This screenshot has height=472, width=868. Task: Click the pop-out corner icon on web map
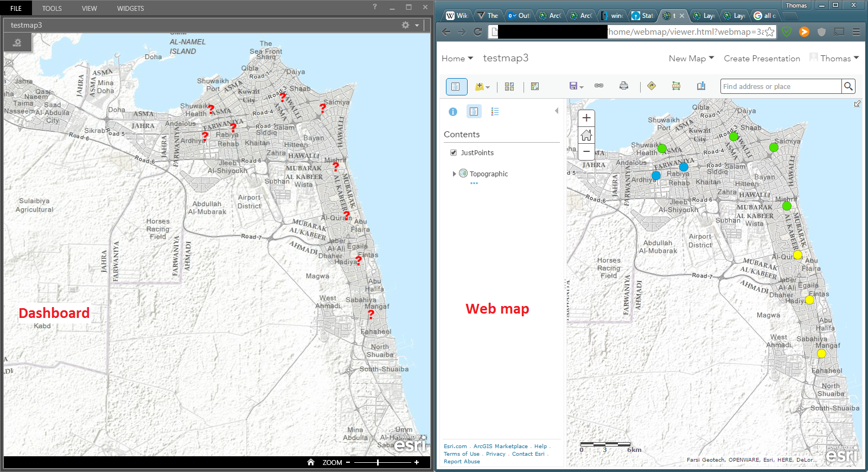click(857, 104)
